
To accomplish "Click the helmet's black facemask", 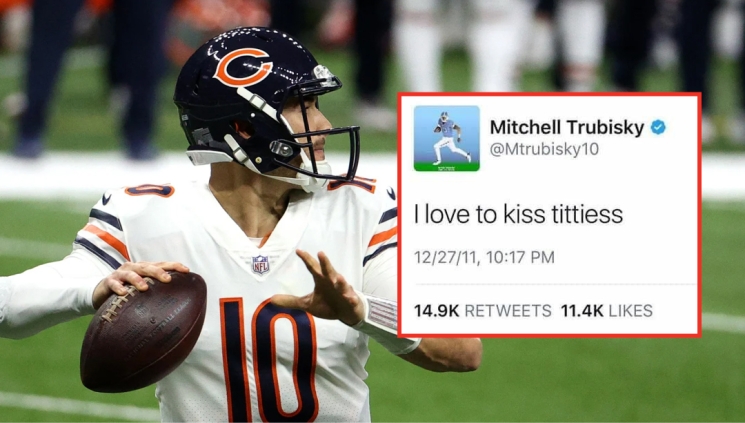I will click(x=318, y=138).
